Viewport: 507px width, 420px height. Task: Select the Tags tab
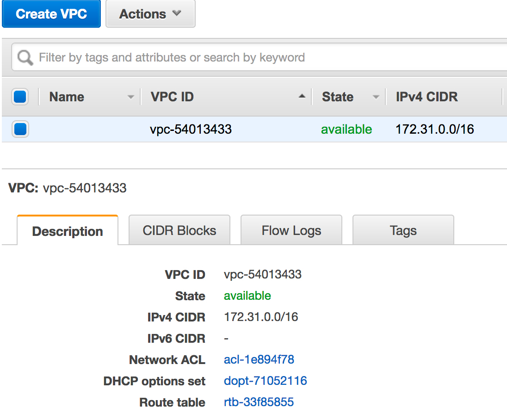[403, 230]
